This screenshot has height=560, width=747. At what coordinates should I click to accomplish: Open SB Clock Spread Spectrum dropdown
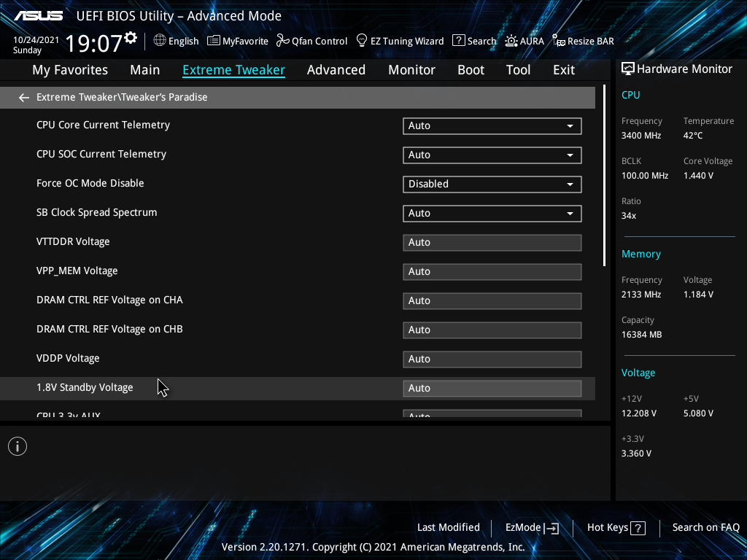pyautogui.click(x=492, y=214)
